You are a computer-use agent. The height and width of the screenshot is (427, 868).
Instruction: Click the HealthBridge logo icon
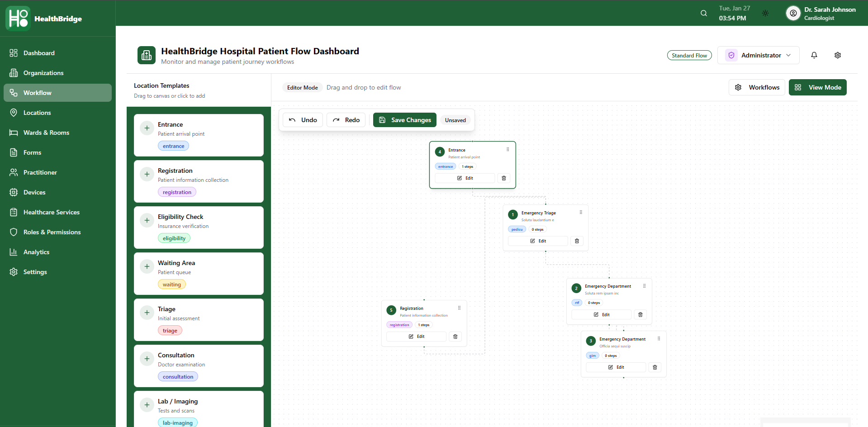coord(18,19)
